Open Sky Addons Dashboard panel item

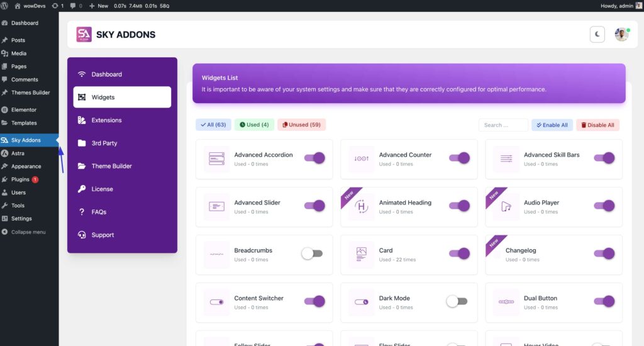(122, 74)
